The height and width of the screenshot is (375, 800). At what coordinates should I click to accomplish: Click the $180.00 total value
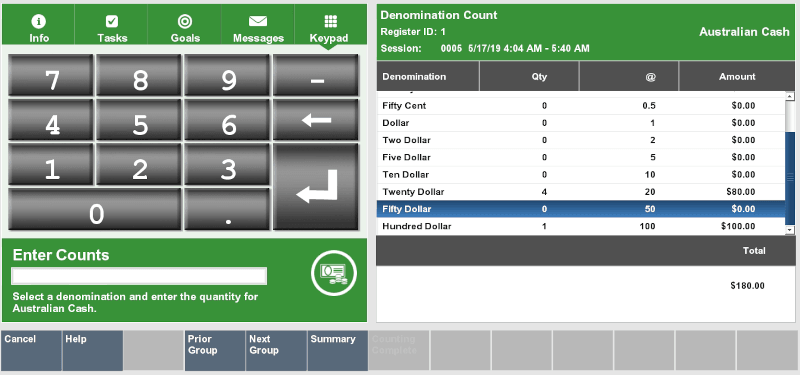(747, 286)
